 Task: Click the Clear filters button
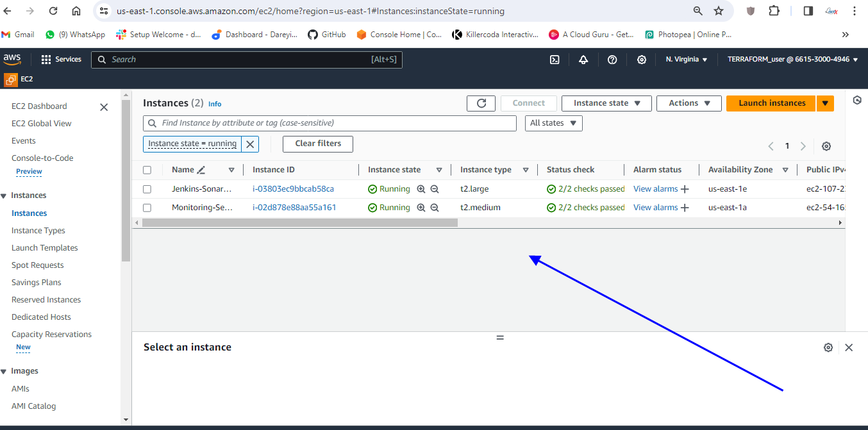click(318, 144)
